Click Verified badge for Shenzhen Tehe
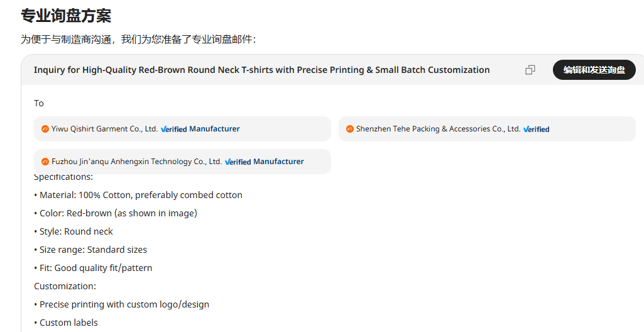644x332 pixels. (536, 129)
